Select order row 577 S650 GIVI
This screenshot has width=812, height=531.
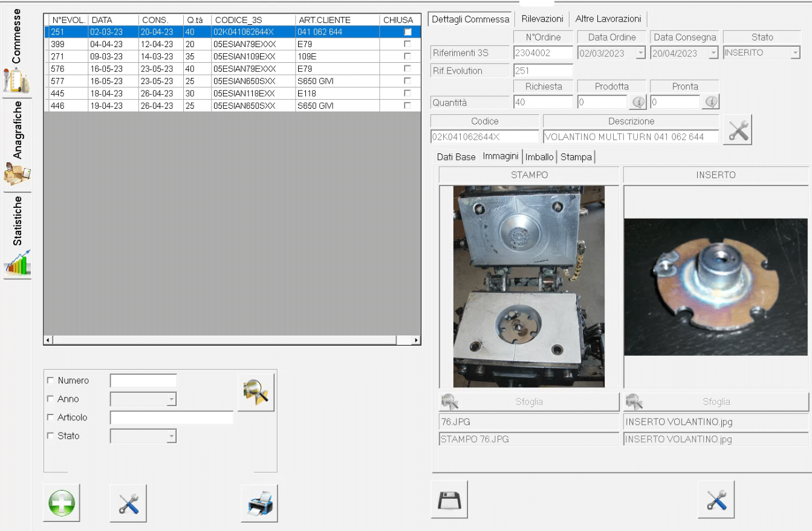(230, 81)
